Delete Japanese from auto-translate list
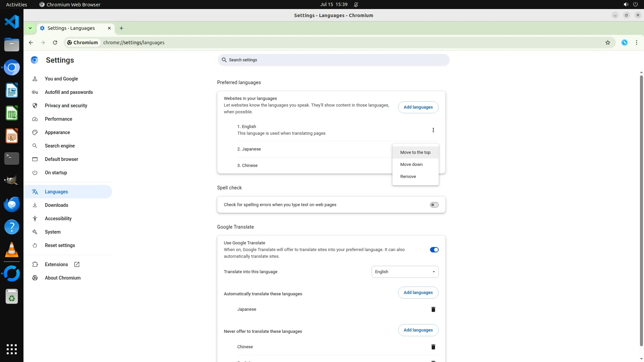The width and height of the screenshot is (644, 362). coord(433,309)
